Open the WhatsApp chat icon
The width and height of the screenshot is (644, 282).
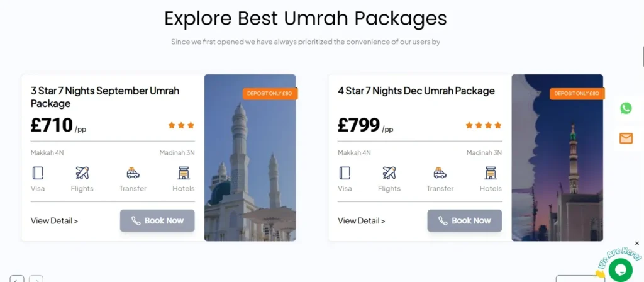click(x=626, y=108)
